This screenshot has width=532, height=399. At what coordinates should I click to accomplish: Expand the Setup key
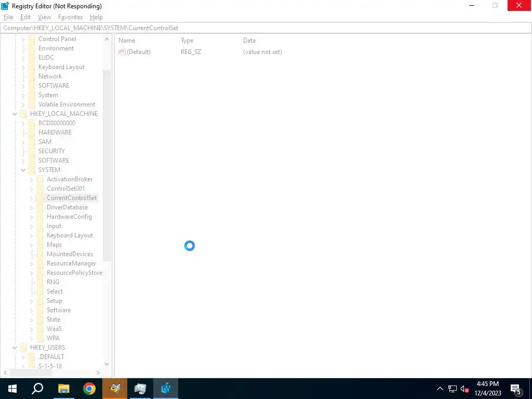coord(32,301)
